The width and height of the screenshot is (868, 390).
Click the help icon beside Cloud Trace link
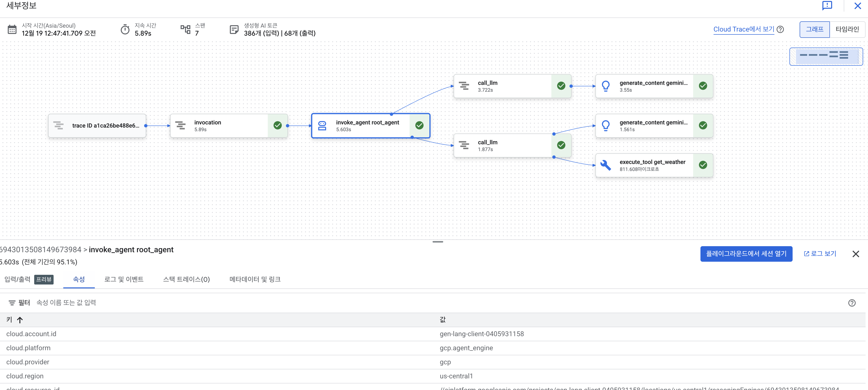pyautogui.click(x=780, y=29)
